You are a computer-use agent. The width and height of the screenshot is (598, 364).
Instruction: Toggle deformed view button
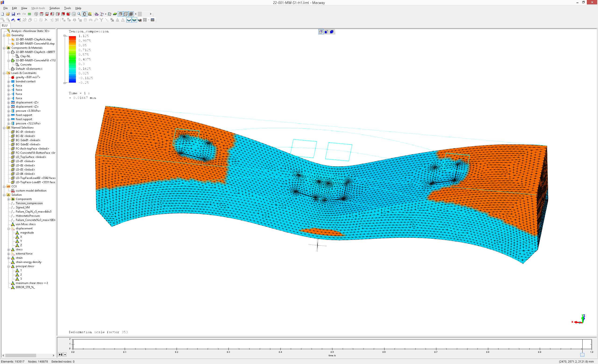pos(129,20)
